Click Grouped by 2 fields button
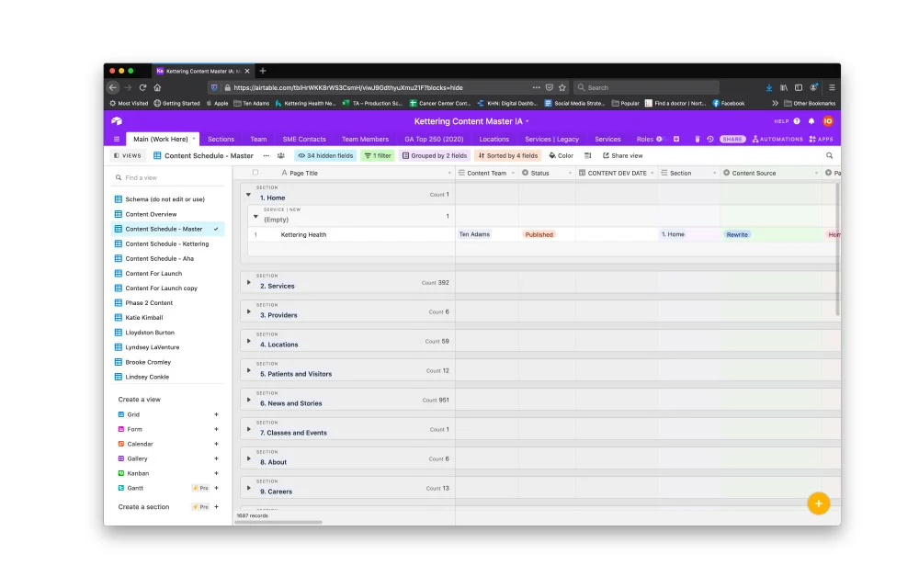The width and height of the screenshot is (919, 588). (435, 156)
